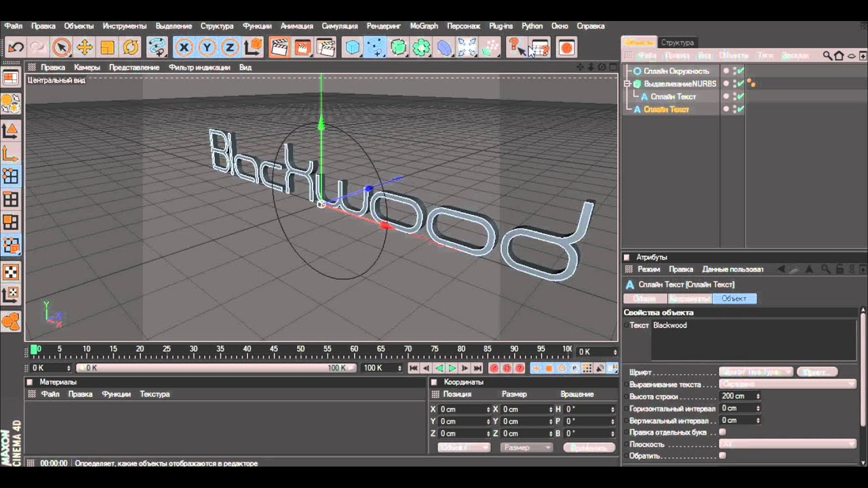The height and width of the screenshot is (488, 868).
Task: Click the Play Forward green button
Action: [x=452, y=368]
